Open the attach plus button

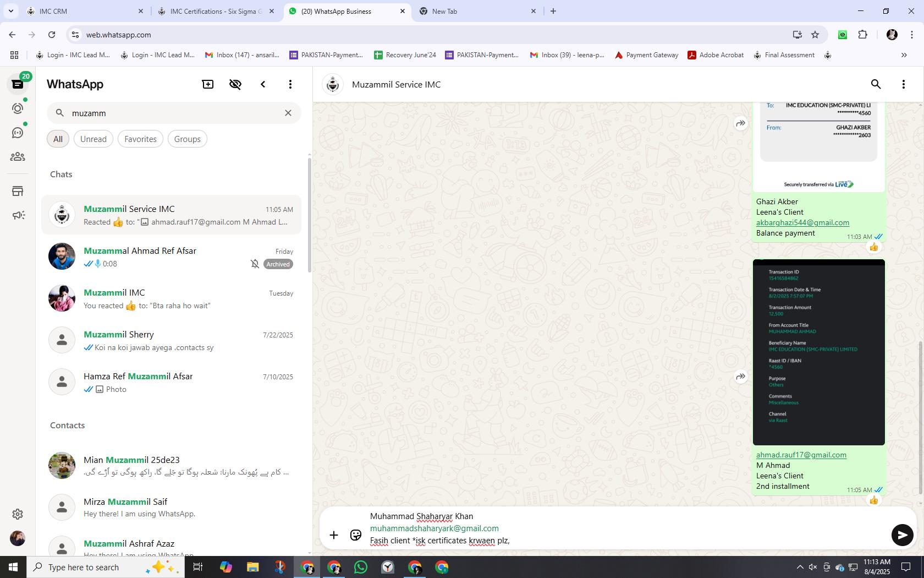(334, 535)
